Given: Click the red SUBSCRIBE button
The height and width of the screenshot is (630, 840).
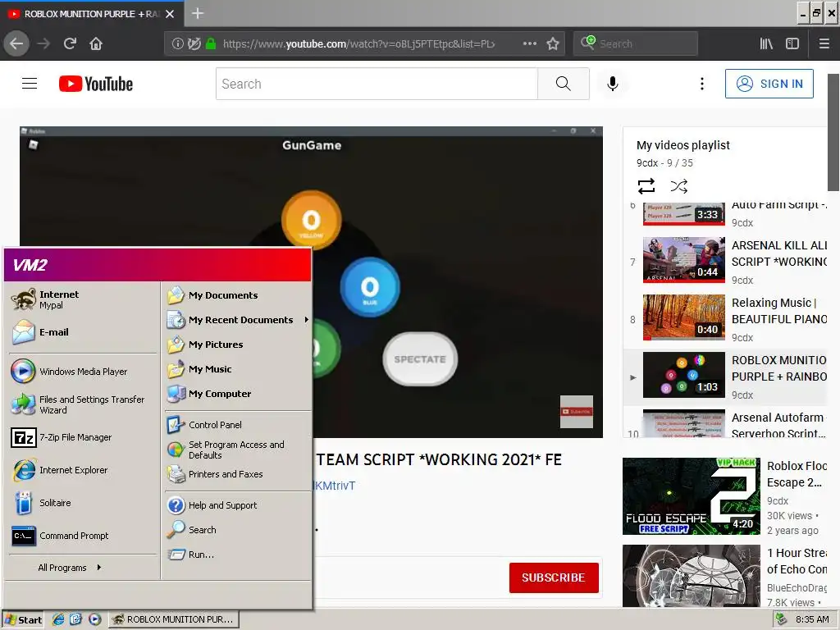Looking at the screenshot, I should coord(554,577).
